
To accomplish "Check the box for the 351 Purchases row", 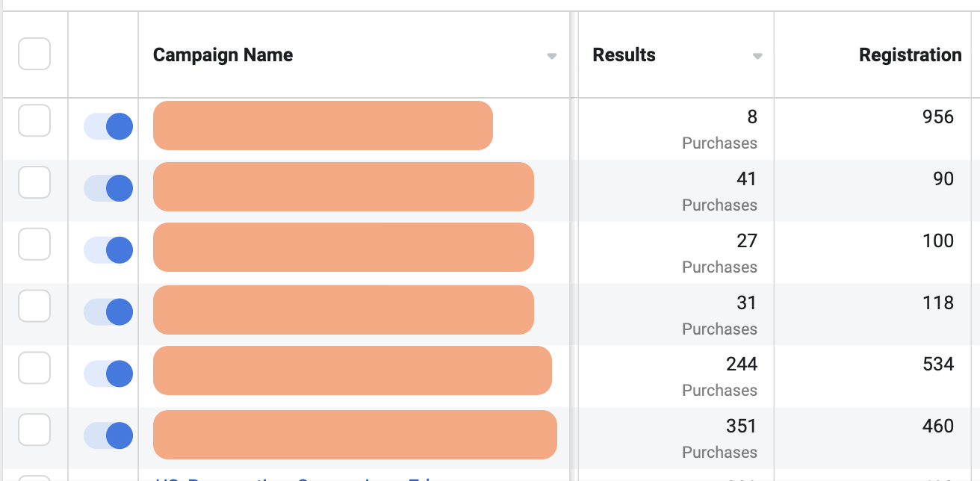I will pyautogui.click(x=34, y=429).
